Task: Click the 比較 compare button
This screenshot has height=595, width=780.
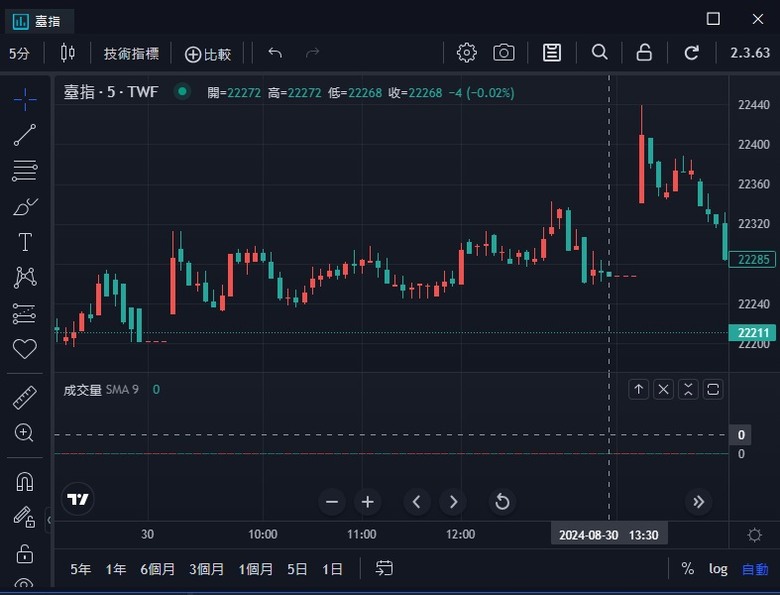Action: pyautogui.click(x=208, y=54)
